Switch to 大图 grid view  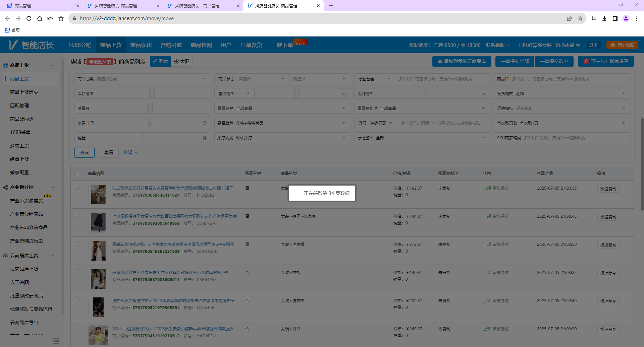pyautogui.click(x=182, y=61)
